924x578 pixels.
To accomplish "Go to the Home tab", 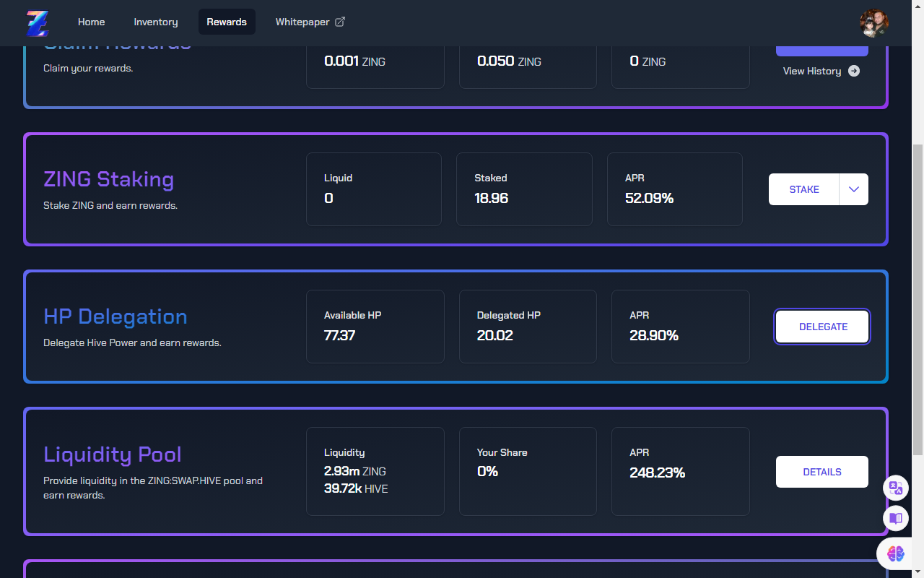I will (92, 22).
